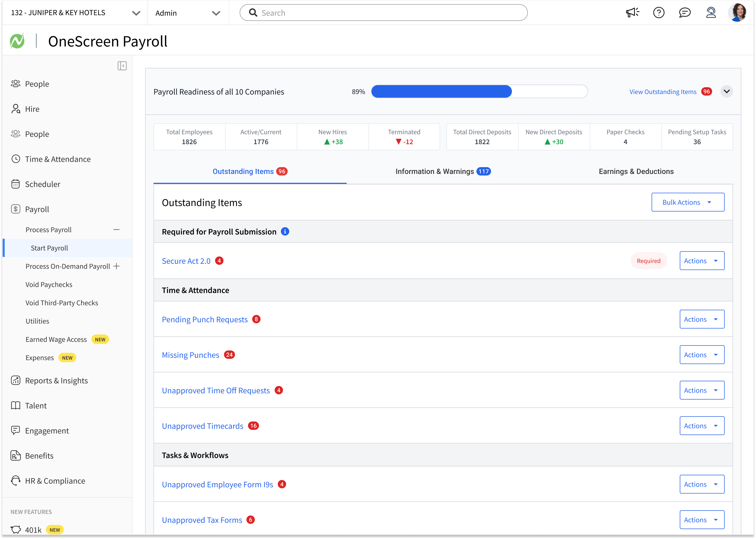Open Pending Punch Requests link
756x539 pixels.
tap(205, 319)
